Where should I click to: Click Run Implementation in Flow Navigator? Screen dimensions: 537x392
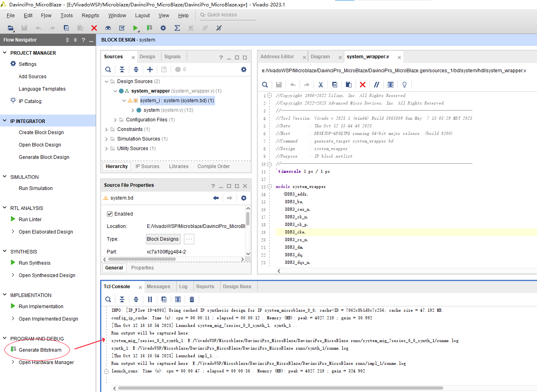click(x=41, y=307)
